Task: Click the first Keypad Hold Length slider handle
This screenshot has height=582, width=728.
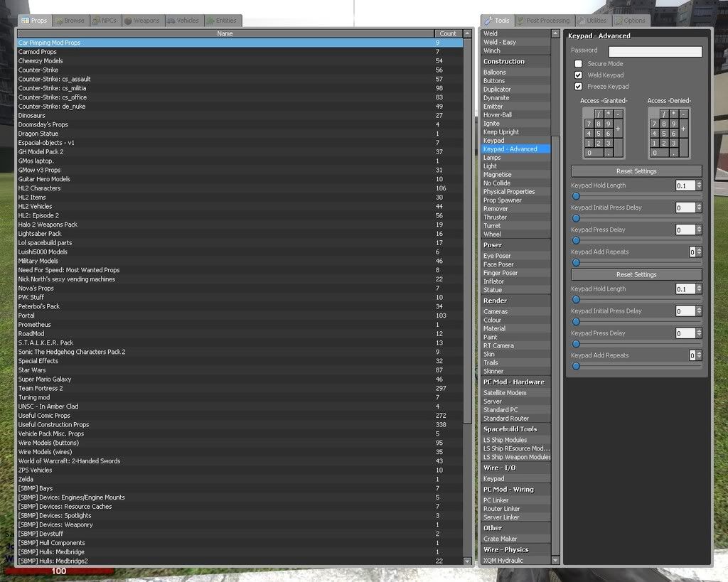Action: pyautogui.click(x=577, y=196)
